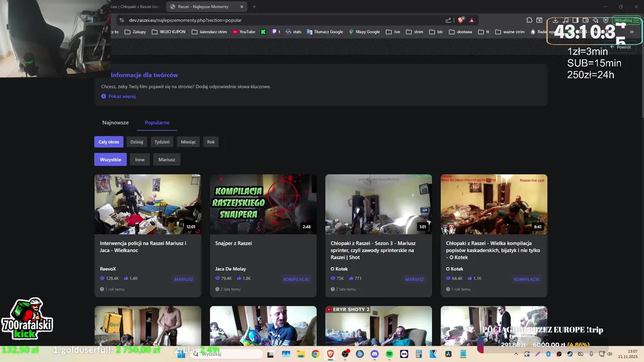Open the dostawa bookmark folder
Viewport: 644px width, 362px height.
coord(461,32)
